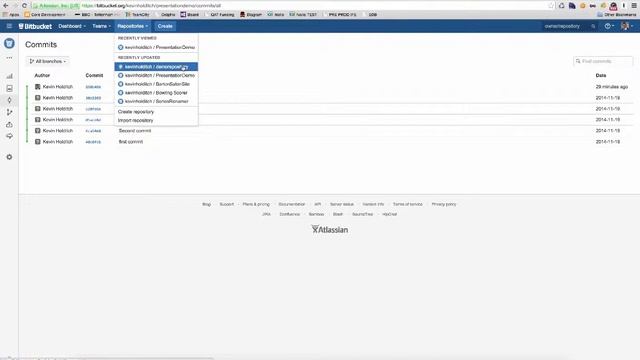Open the Chrome menu hamburger icon
Screen dimensions: 640x360
point(634,6)
